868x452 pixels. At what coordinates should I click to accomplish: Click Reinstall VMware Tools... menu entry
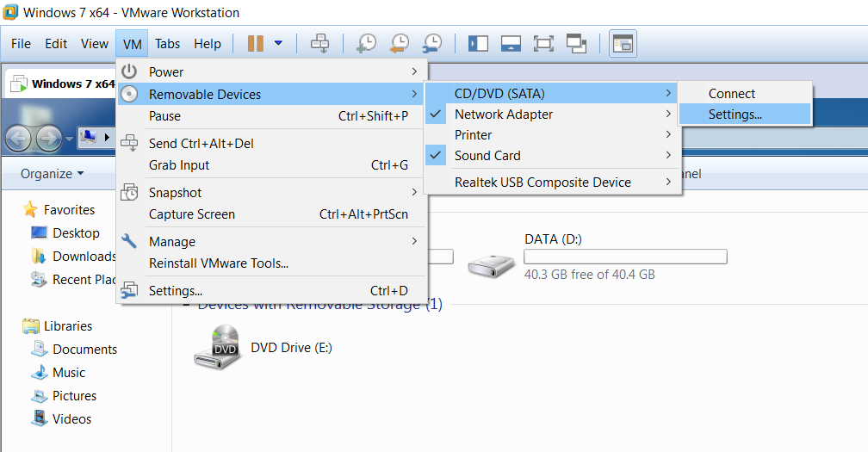[x=219, y=263]
